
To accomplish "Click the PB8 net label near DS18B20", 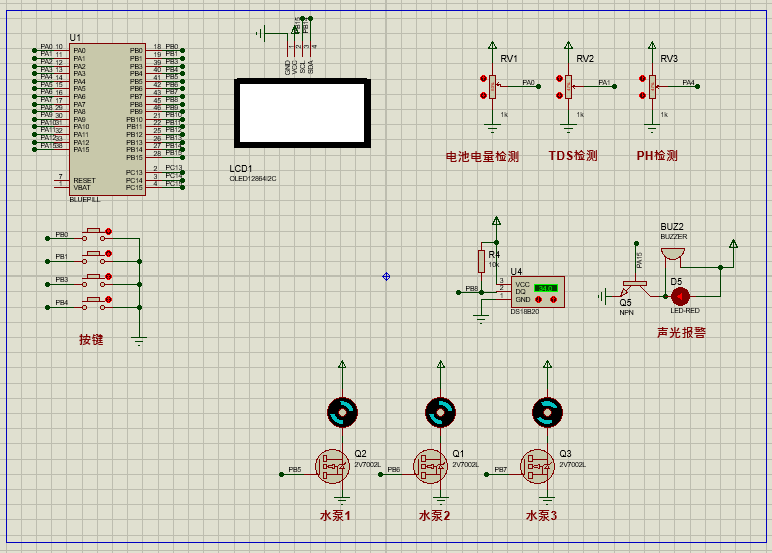I will pos(472,289).
